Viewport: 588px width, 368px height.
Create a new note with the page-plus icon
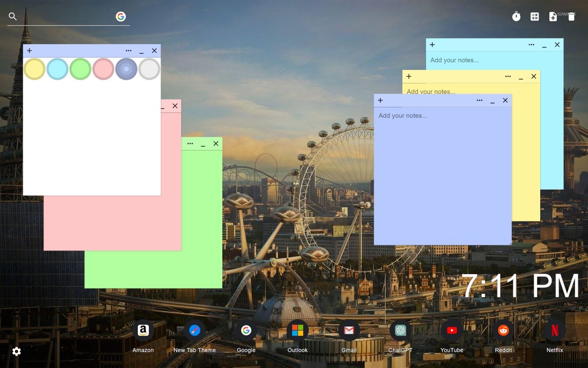pyautogui.click(x=553, y=17)
